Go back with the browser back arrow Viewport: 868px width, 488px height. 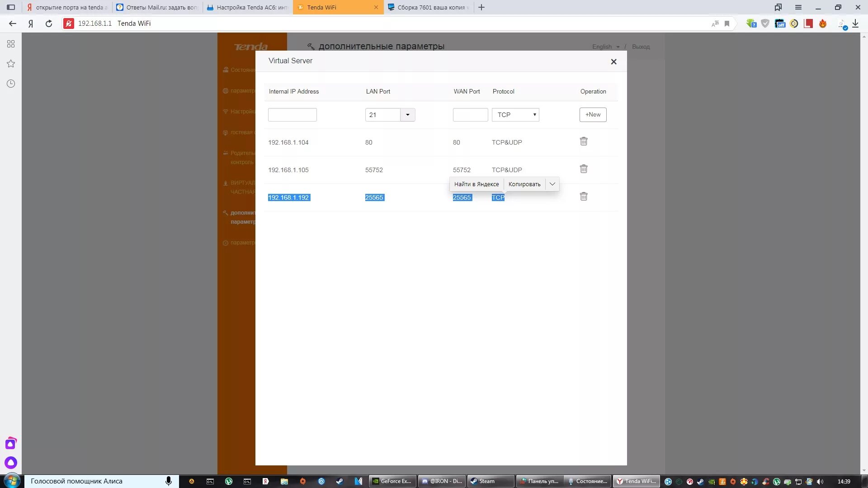13,23
